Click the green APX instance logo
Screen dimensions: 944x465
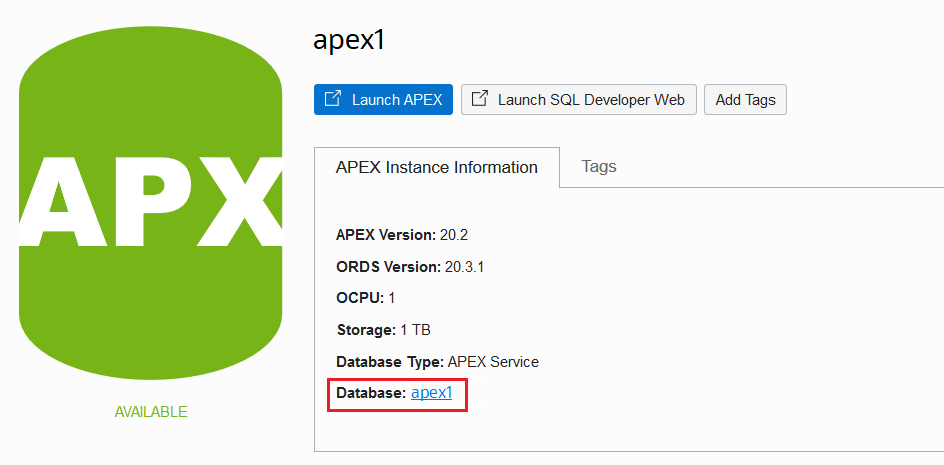point(151,203)
